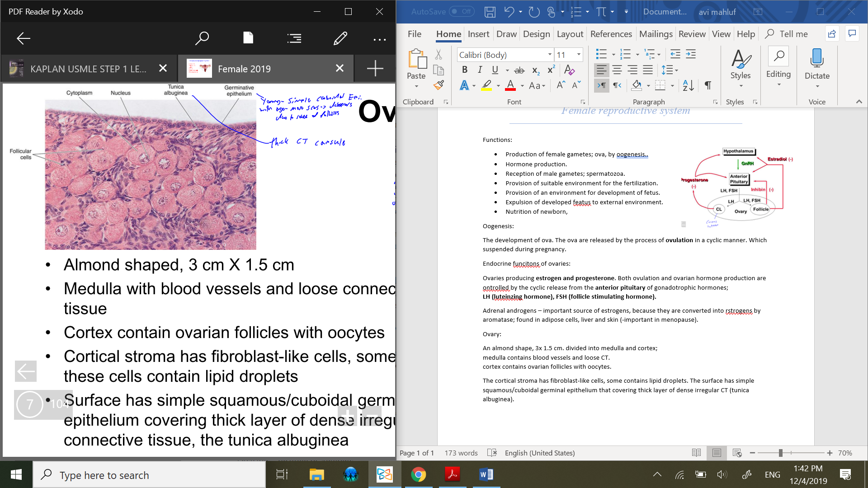Click the Dictate microphone icon
Image resolution: width=868 pixels, height=488 pixels.
point(816,59)
